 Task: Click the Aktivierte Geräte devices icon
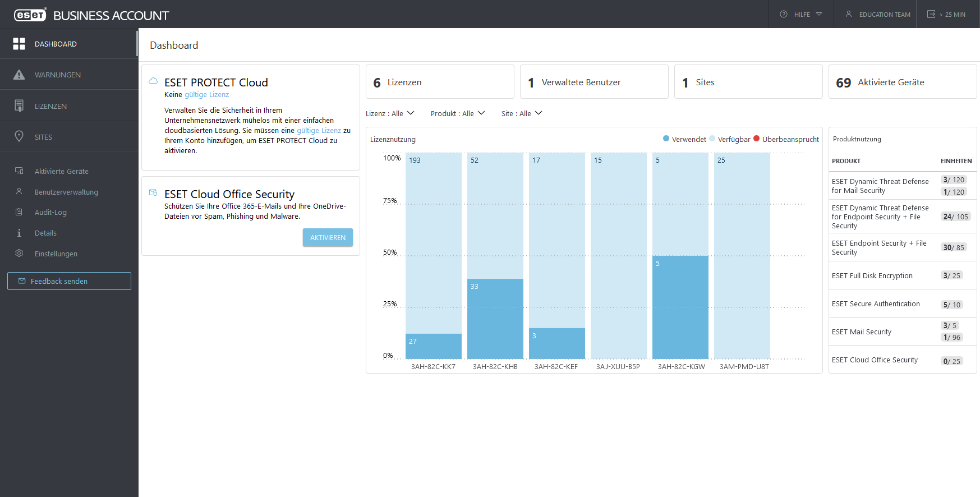click(19, 171)
